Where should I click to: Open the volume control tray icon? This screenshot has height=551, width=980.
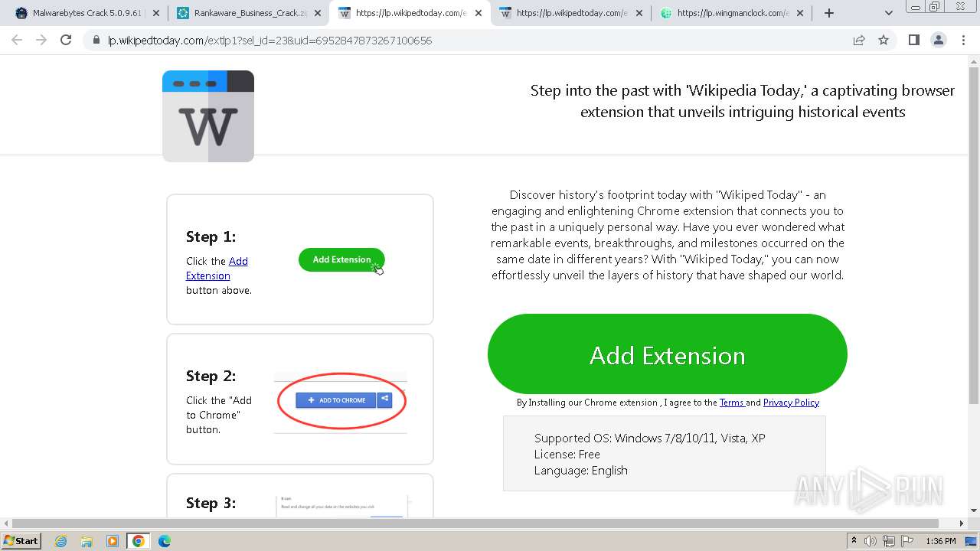tap(871, 541)
